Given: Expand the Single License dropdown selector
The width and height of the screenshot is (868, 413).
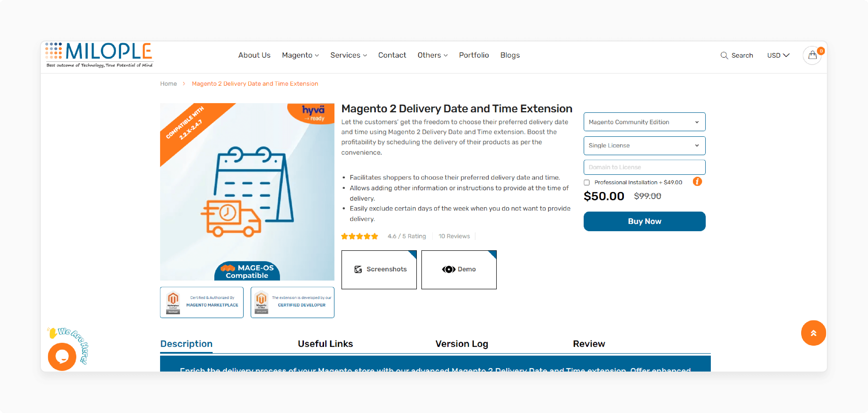Looking at the screenshot, I should [x=644, y=145].
